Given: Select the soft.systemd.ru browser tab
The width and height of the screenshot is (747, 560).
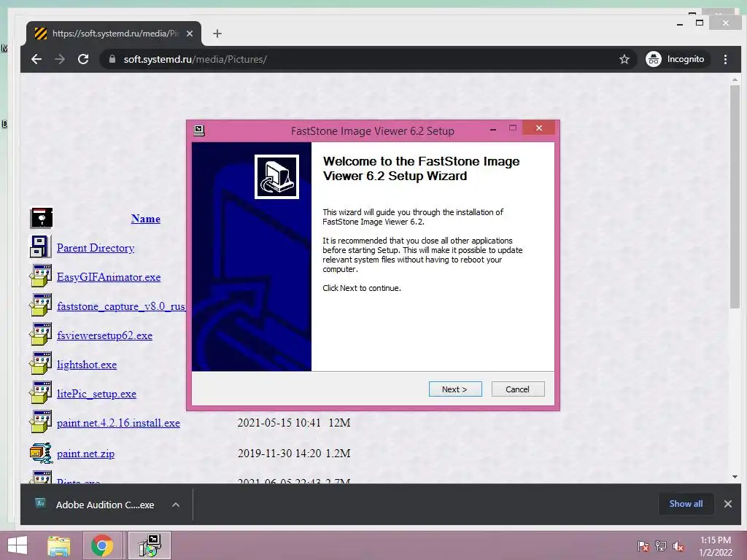Looking at the screenshot, I should click(115, 34).
